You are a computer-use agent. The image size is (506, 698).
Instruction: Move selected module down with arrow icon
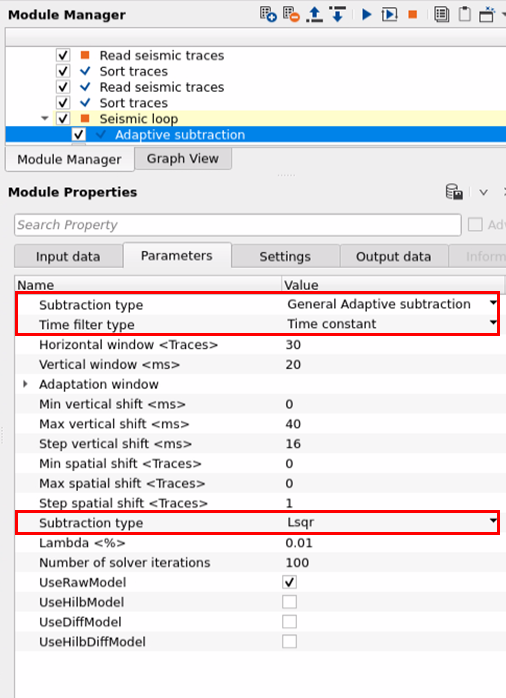pos(338,14)
